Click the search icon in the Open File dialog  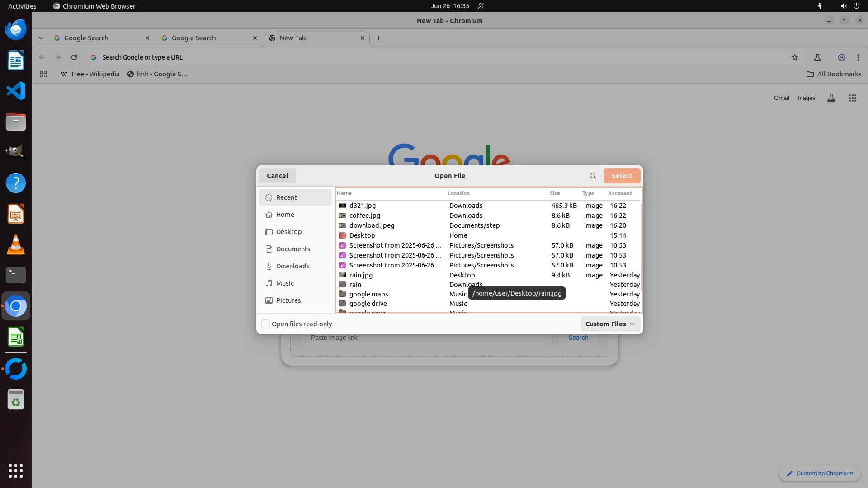593,176
